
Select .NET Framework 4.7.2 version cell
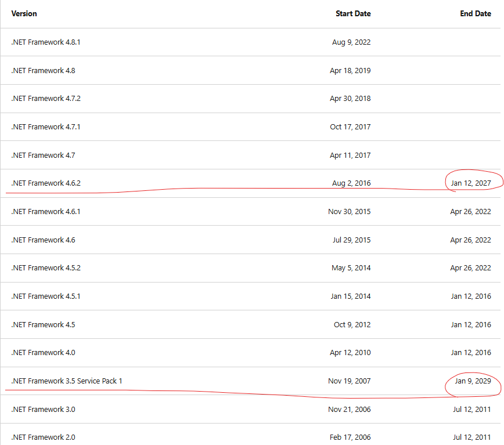coord(46,98)
